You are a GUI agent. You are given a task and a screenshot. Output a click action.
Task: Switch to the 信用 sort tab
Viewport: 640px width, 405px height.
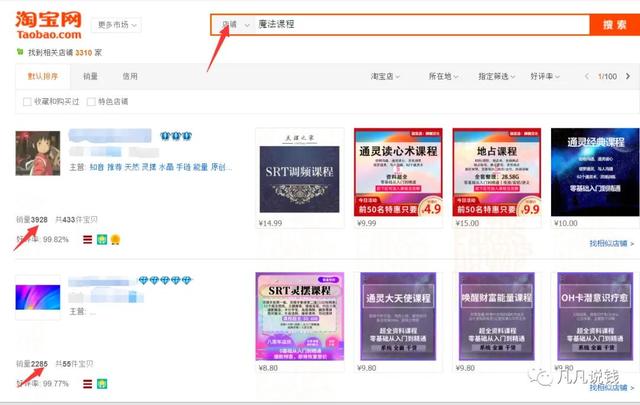(x=130, y=76)
